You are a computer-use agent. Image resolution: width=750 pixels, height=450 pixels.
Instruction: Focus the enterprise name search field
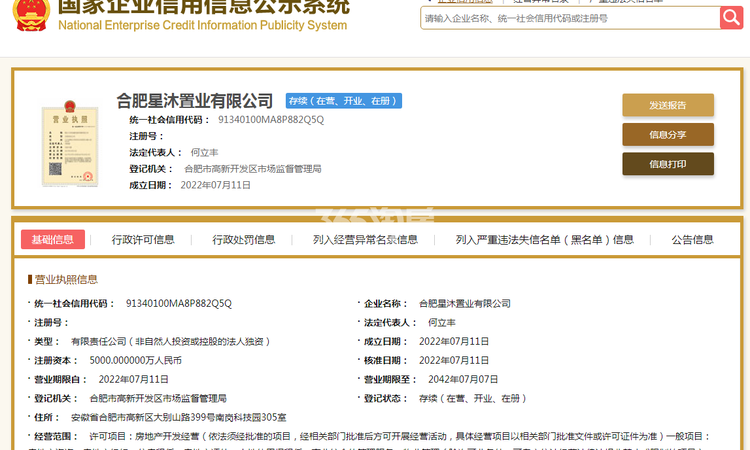tap(570, 18)
